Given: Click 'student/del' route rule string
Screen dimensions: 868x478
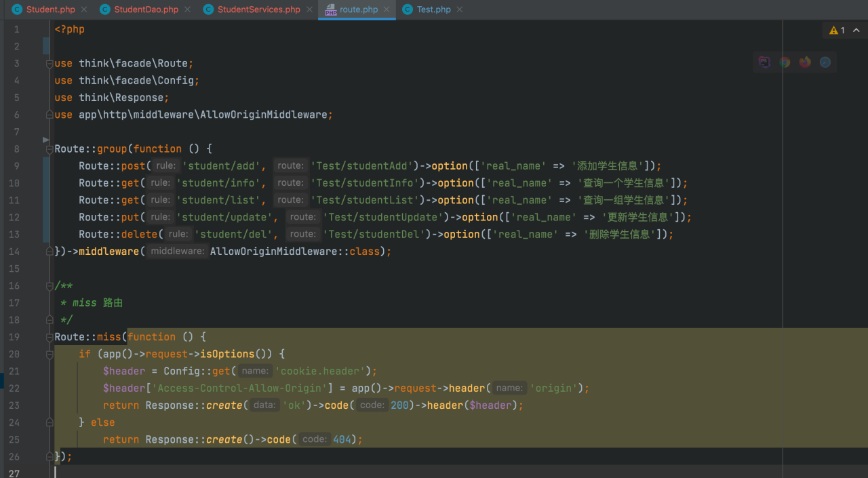Looking at the screenshot, I should coord(233,234).
